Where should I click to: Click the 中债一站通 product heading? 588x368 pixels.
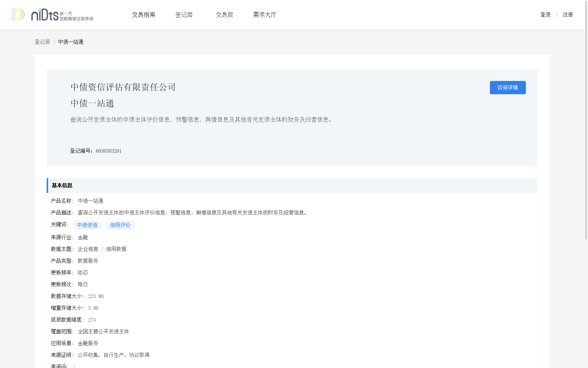pos(92,103)
